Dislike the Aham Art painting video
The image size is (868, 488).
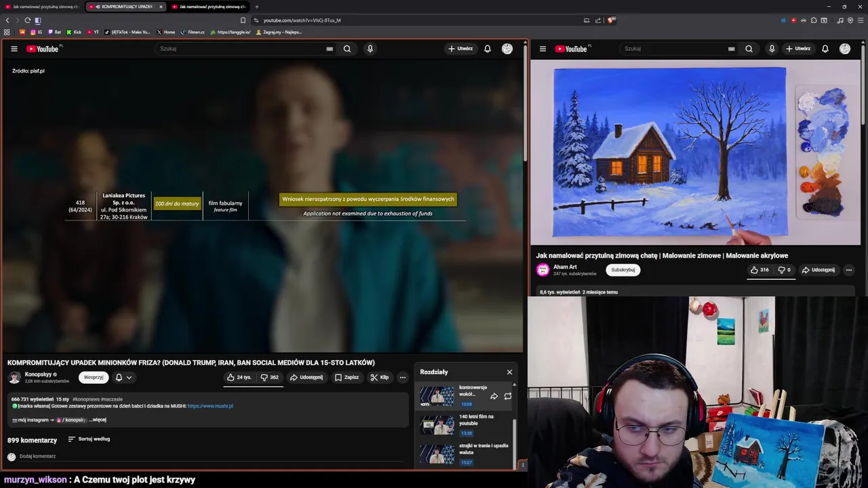(x=784, y=270)
